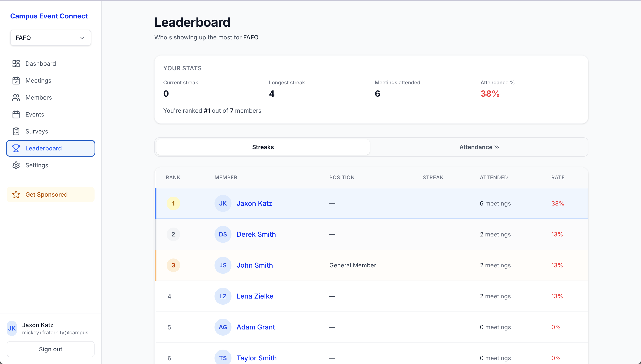Click the Get Sponsored button
The height and width of the screenshot is (364, 641).
50,195
